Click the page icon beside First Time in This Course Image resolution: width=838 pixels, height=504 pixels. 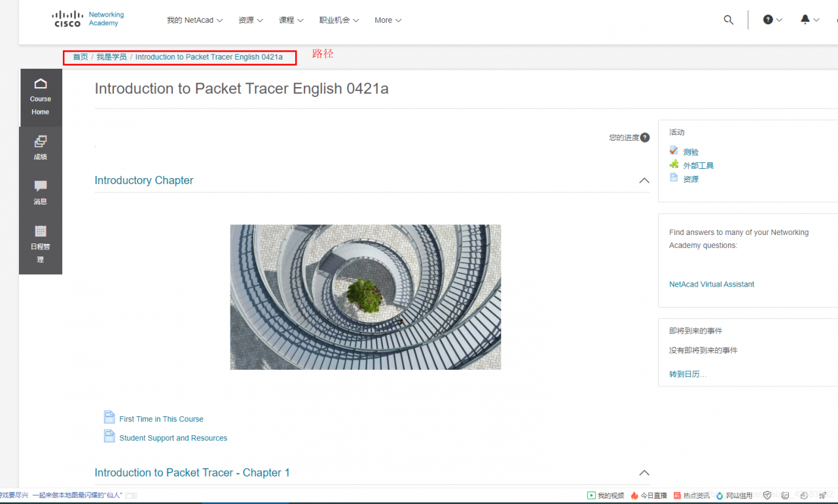click(109, 417)
